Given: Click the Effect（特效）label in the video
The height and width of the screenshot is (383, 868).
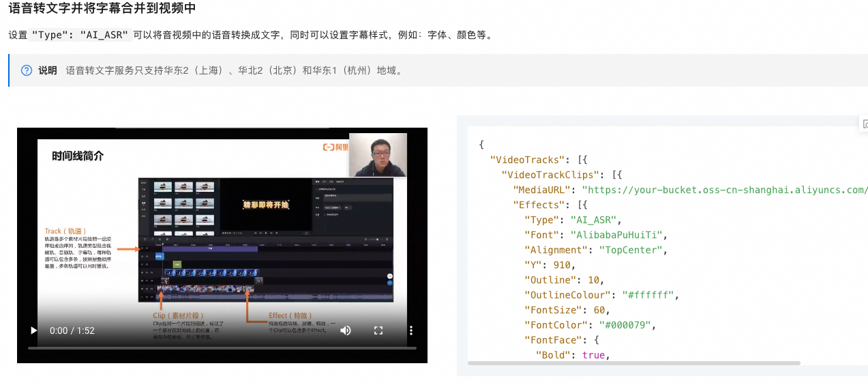Looking at the screenshot, I should tap(292, 315).
